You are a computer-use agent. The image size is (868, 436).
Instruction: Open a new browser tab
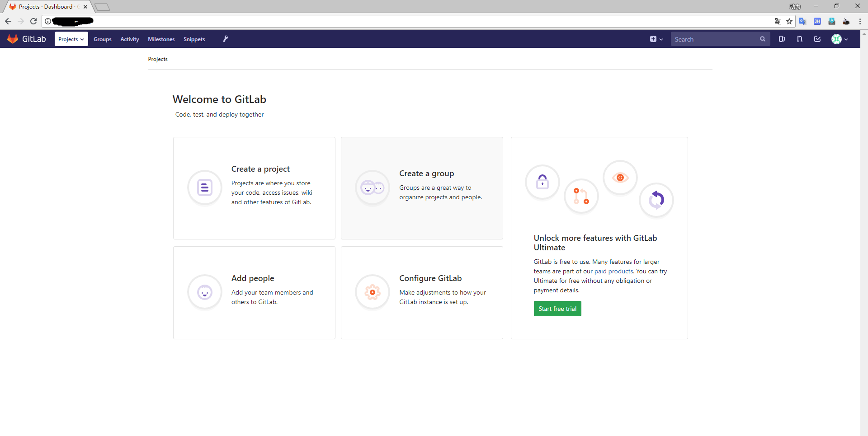[x=102, y=7]
